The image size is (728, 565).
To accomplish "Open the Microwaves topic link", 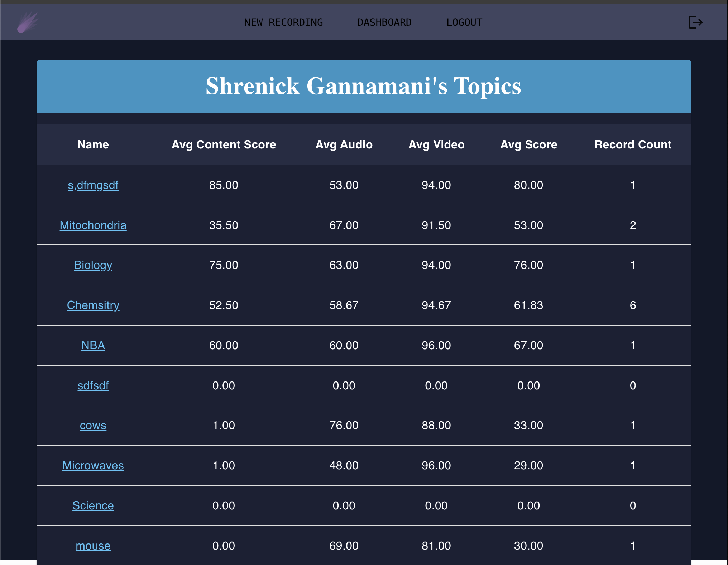I will (x=93, y=466).
